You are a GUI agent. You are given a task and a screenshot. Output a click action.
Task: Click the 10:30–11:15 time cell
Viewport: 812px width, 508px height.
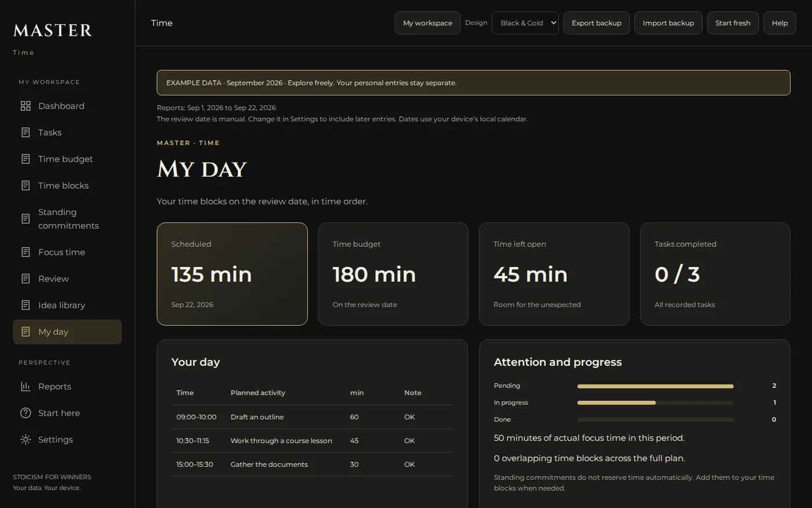pos(193,441)
